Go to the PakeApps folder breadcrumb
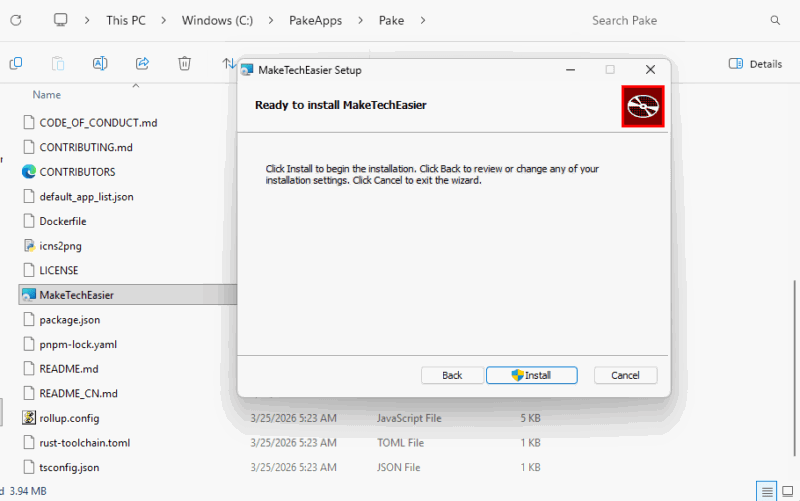This screenshot has width=800, height=501. click(315, 20)
